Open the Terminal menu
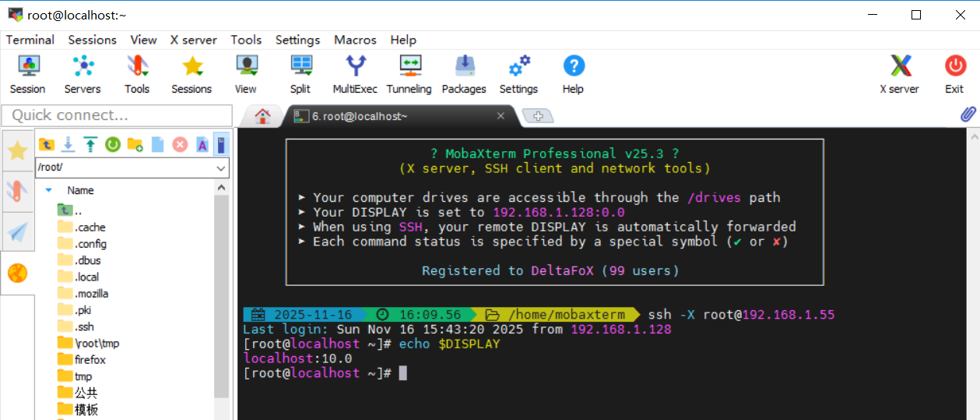Image resolution: width=980 pixels, height=420 pixels. (x=30, y=40)
